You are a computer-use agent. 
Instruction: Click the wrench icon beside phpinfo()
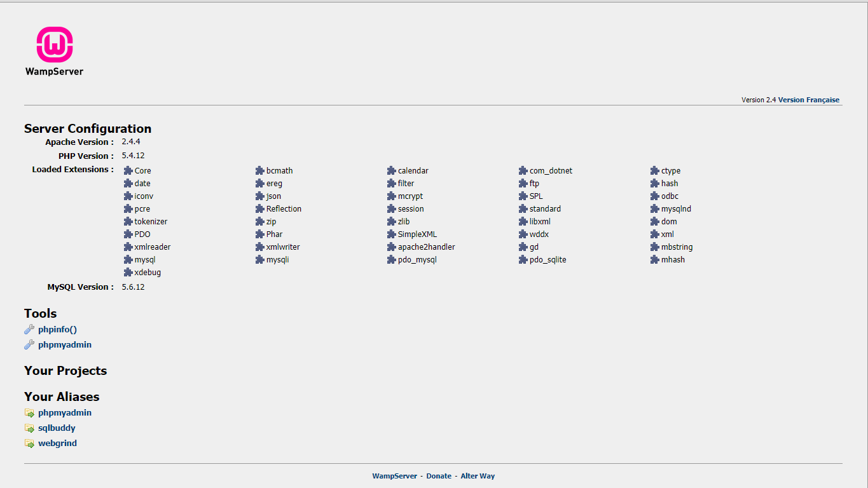pos(29,329)
